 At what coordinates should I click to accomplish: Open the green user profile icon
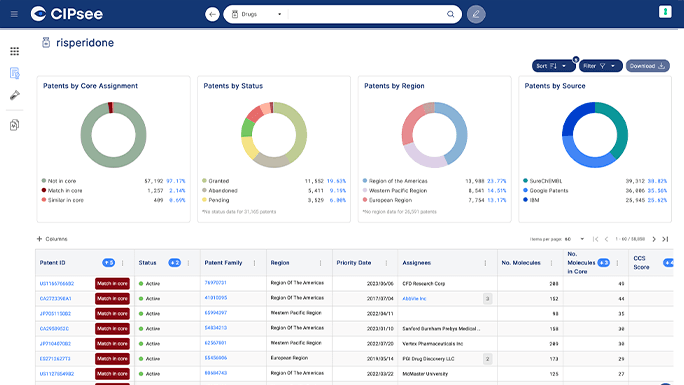tap(665, 12)
